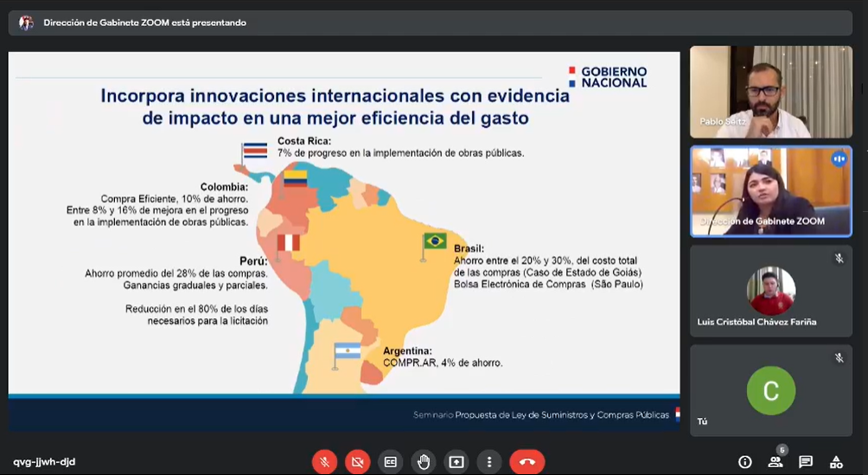Click 'Reducción en el 80% de los días' text

(196, 309)
